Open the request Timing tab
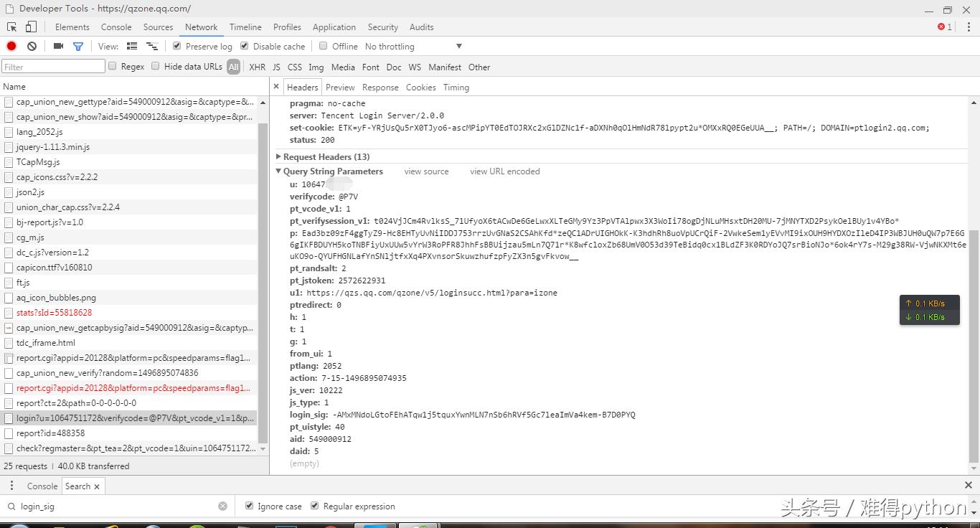Viewport: 980px width, 528px height. coord(456,88)
